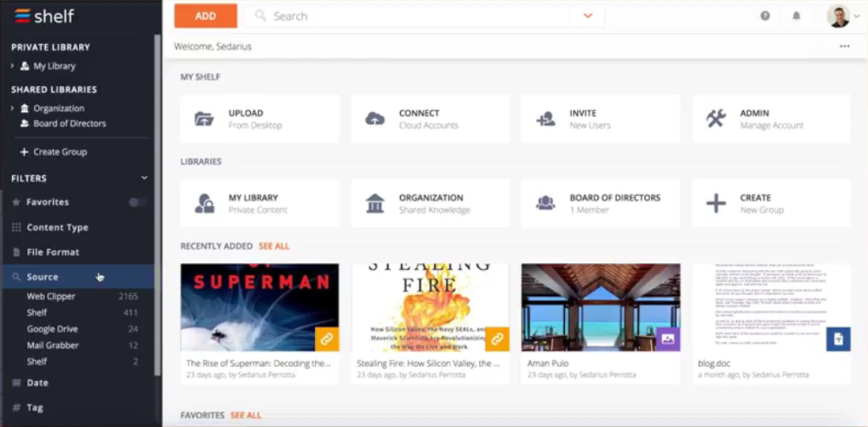Click the link badge on Rise of Superman

326,339
